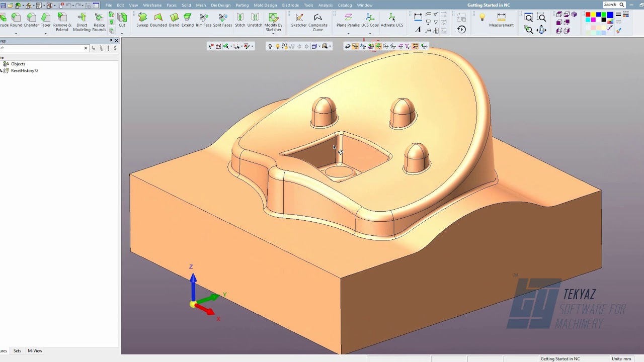
Task: Click the Remove & Extend tool
Action: click(x=62, y=23)
